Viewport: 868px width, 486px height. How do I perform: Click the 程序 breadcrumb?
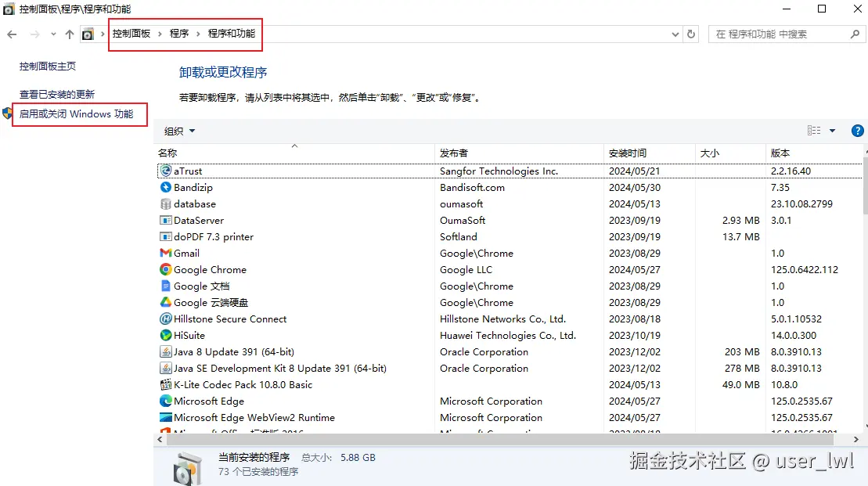(178, 34)
